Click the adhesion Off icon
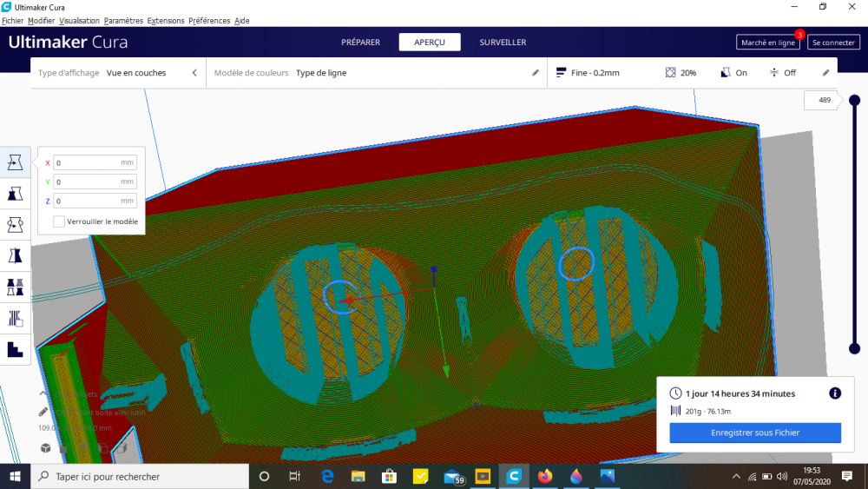This screenshot has height=489, width=868. click(x=774, y=73)
